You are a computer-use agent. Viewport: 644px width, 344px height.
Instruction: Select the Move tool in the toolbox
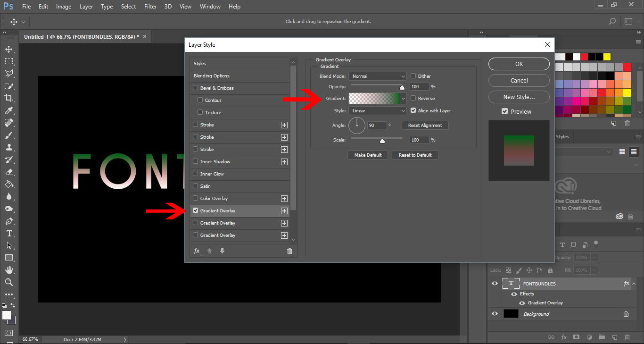(9, 49)
